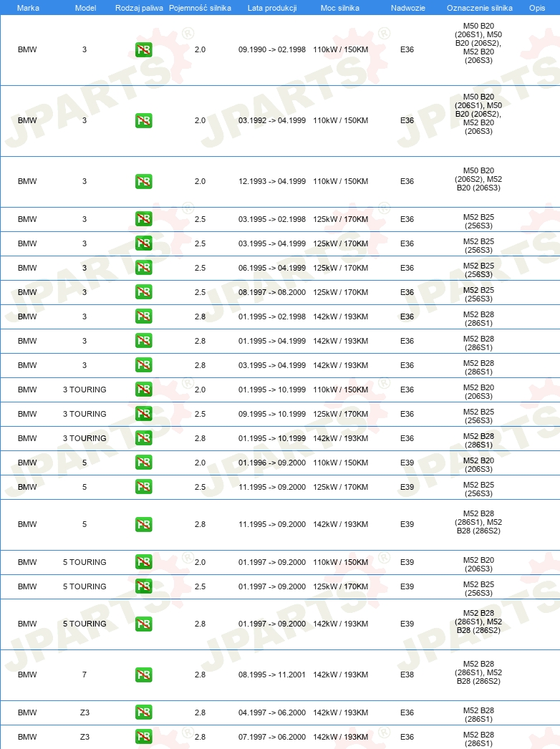Click the Pojemność silnika column header
This screenshot has height=749, width=560.
point(201,8)
